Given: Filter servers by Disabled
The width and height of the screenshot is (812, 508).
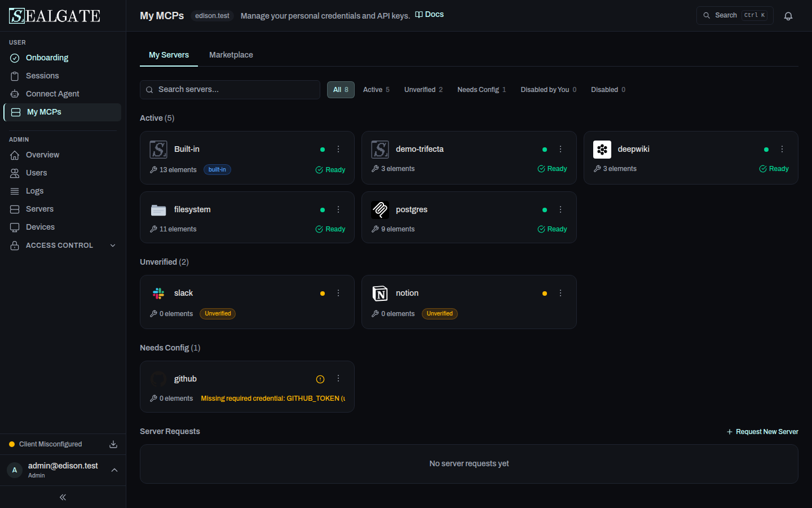Looking at the screenshot, I should (608, 90).
